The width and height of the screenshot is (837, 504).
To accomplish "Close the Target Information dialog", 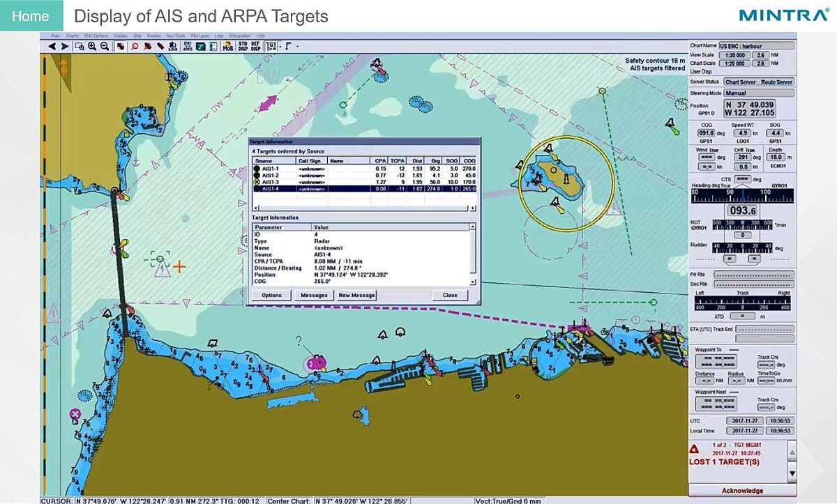I will coord(450,295).
